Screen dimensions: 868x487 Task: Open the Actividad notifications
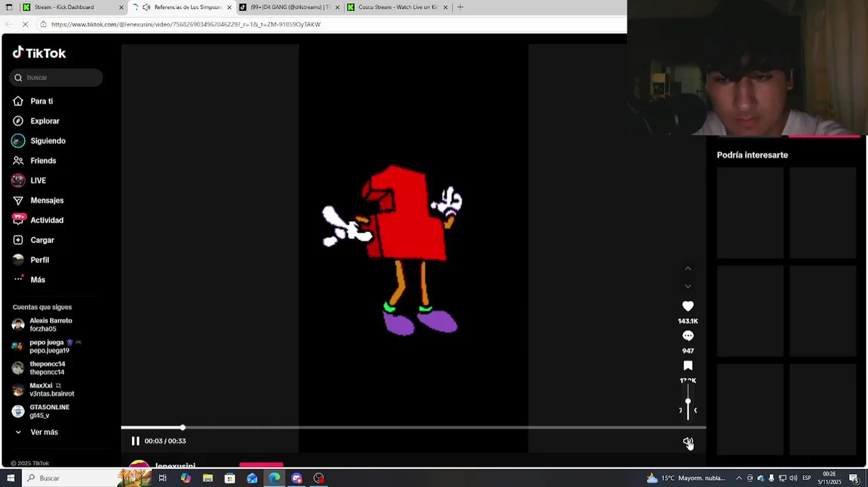coord(47,220)
